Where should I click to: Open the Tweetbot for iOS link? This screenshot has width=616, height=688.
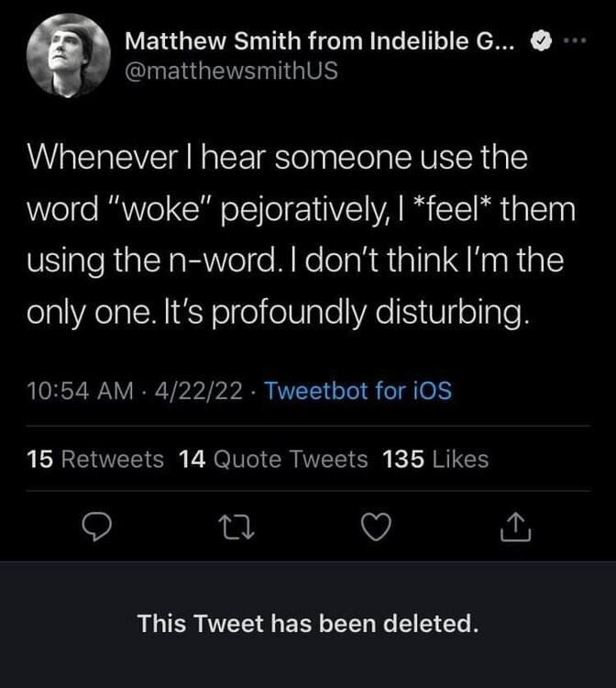(358, 391)
